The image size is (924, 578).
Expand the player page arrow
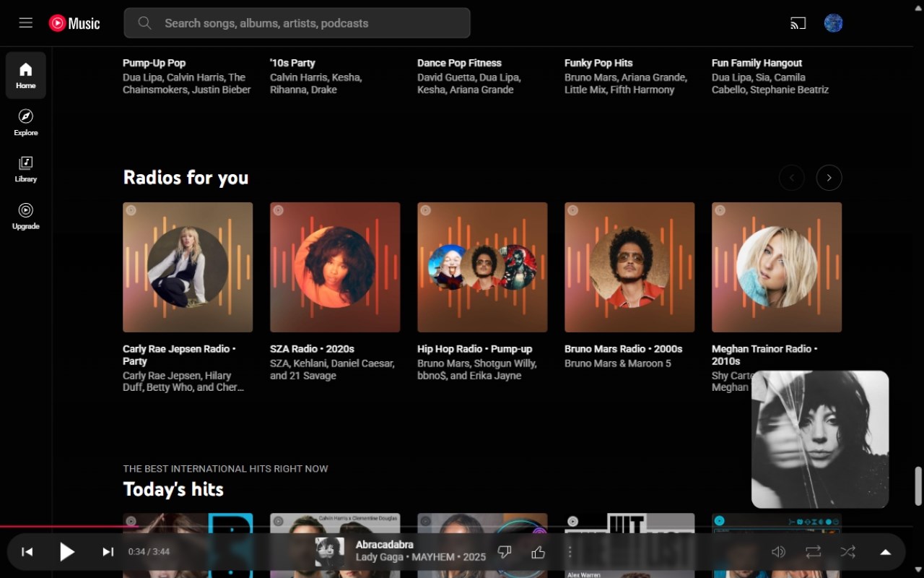point(885,552)
